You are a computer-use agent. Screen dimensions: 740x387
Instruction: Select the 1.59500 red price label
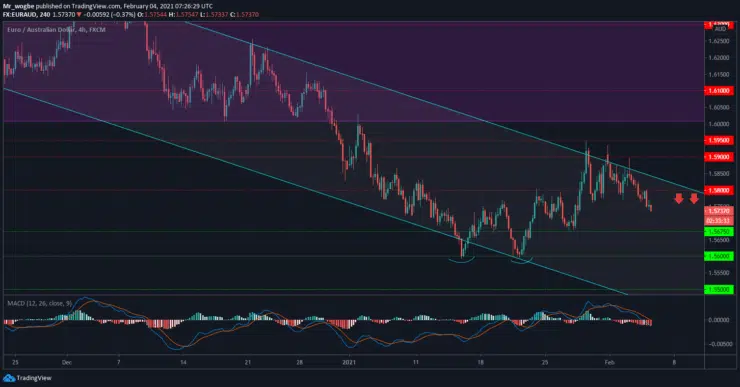(x=719, y=140)
